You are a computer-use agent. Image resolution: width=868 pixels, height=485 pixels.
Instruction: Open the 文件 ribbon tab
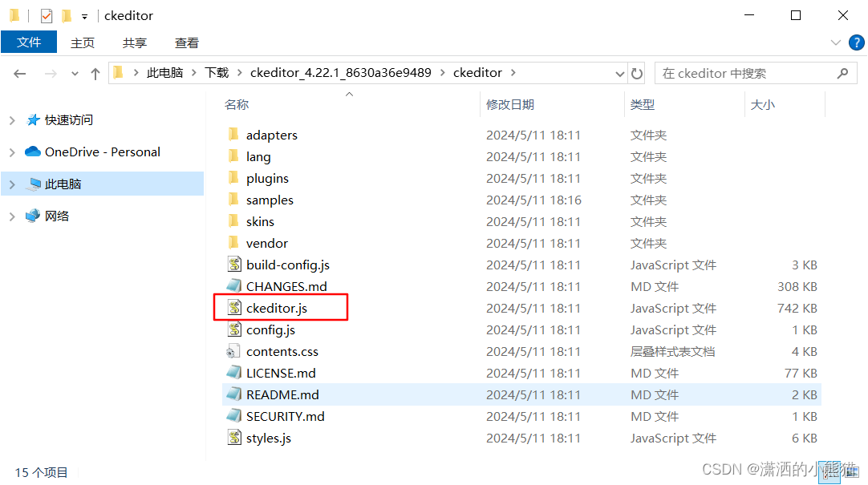click(29, 42)
